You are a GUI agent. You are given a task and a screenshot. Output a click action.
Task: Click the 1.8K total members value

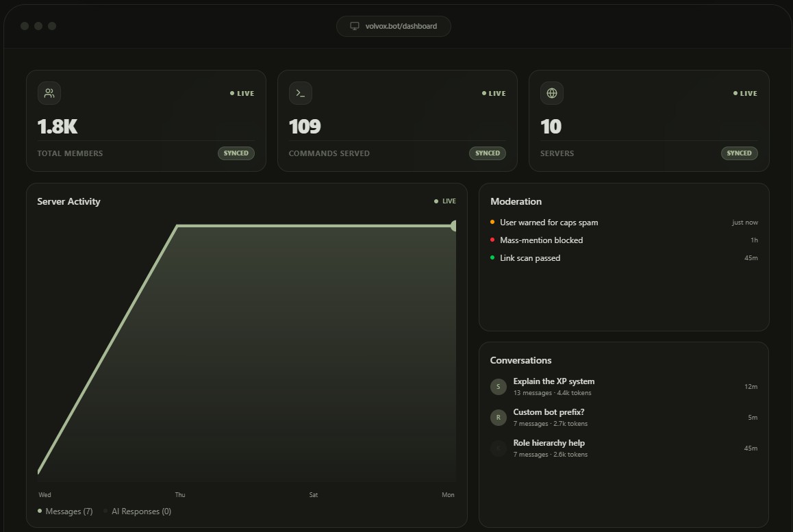57,127
